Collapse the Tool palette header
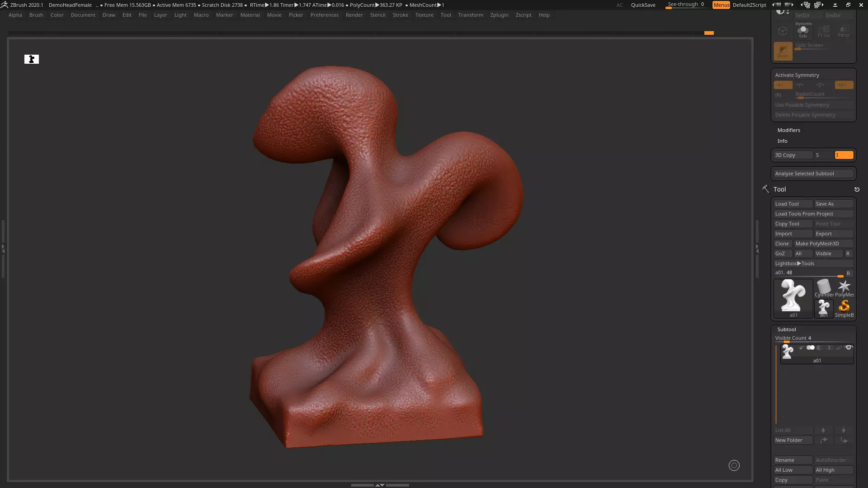This screenshot has width=868, height=488. pyautogui.click(x=779, y=189)
